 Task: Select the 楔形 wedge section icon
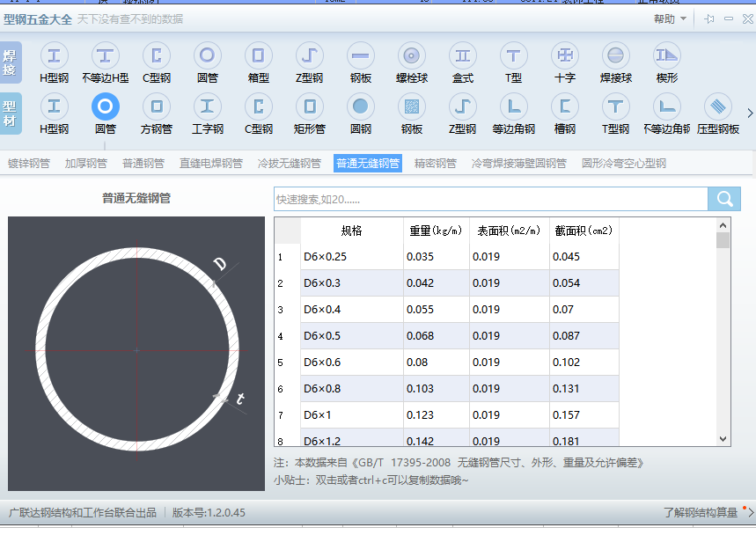pyautogui.click(x=667, y=56)
